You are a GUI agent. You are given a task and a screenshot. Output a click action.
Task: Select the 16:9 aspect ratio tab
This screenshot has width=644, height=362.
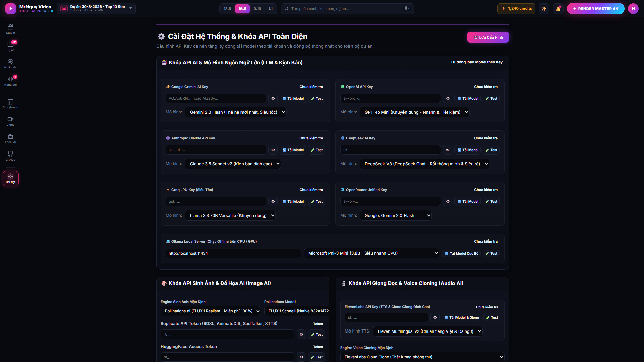coord(242,9)
